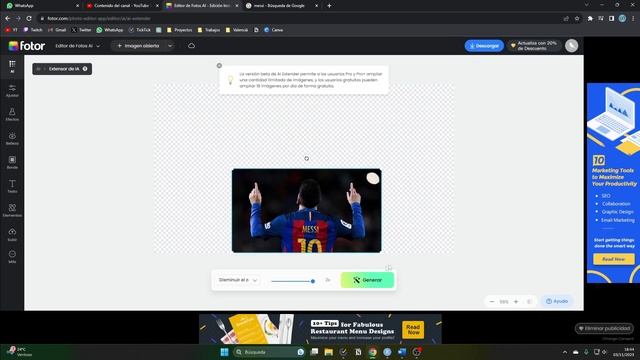
Task: Switch to the Contenido del canal YouTube tab
Action: [122, 6]
